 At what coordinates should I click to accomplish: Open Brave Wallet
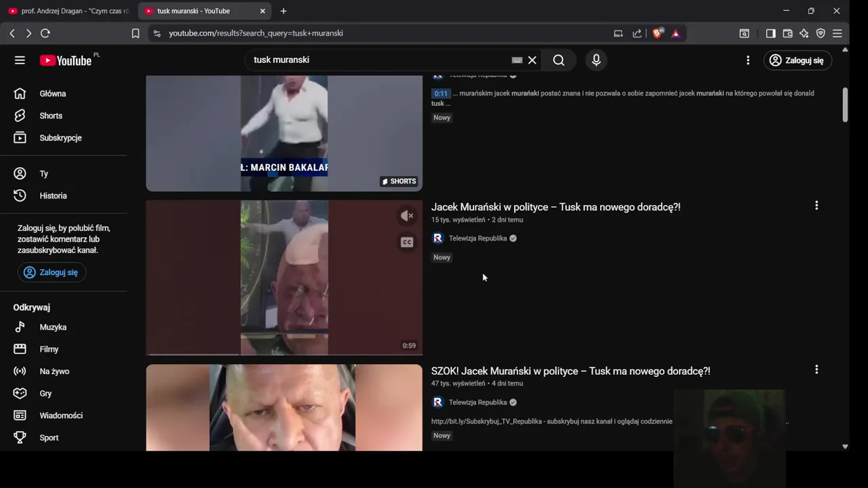tap(787, 33)
